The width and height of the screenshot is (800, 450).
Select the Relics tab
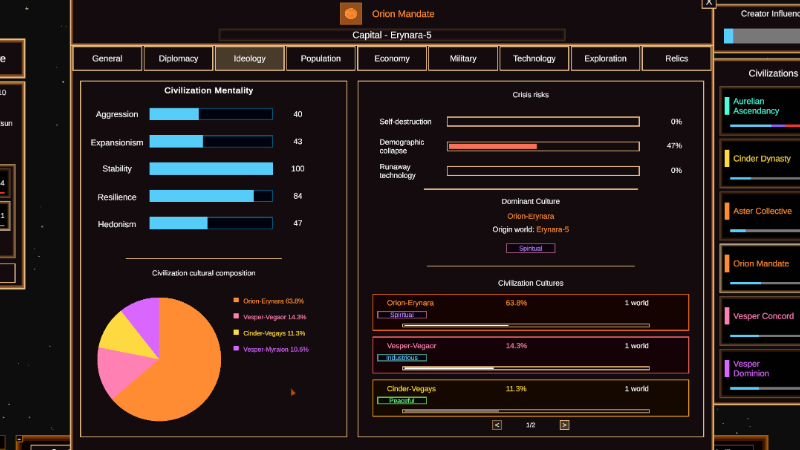[677, 59]
